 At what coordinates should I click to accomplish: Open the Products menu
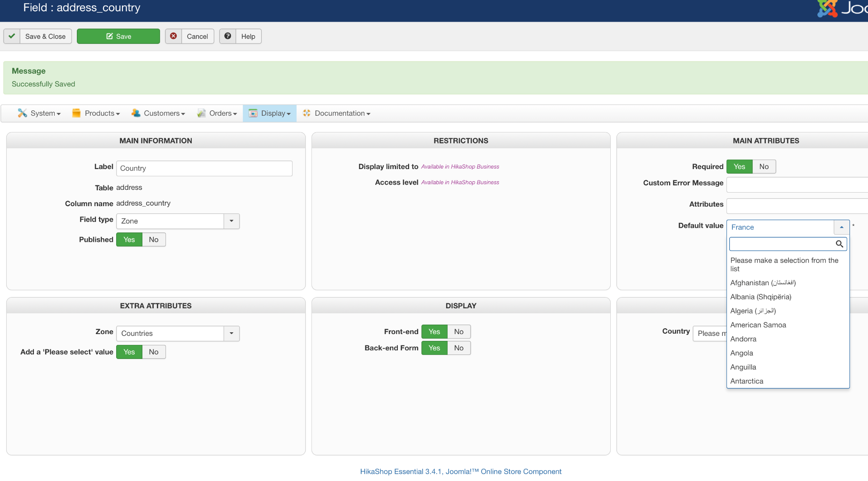(96, 113)
